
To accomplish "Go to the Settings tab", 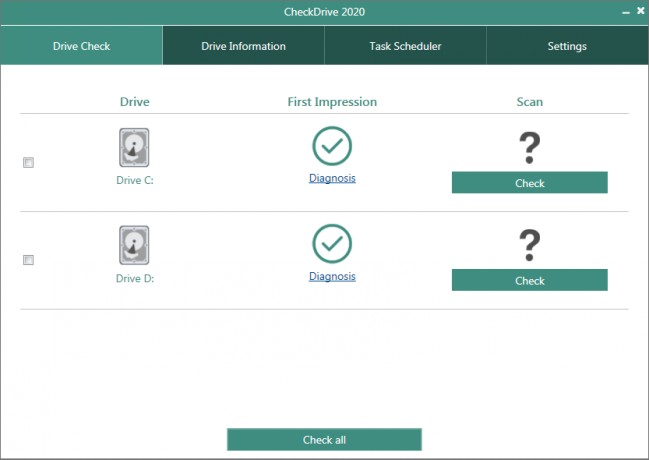I will (x=567, y=46).
